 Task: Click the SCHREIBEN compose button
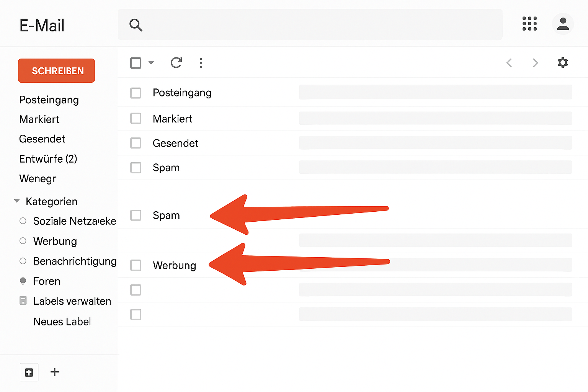click(x=56, y=70)
